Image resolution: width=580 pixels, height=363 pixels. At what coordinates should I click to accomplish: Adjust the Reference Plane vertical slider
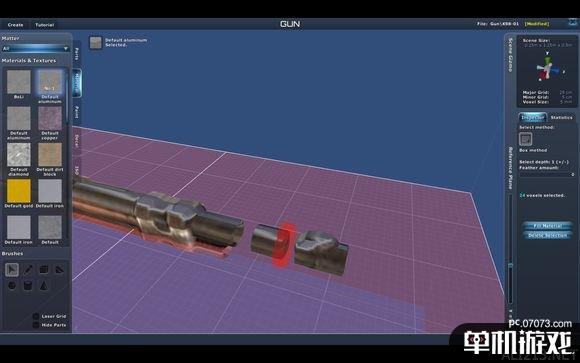click(x=510, y=266)
